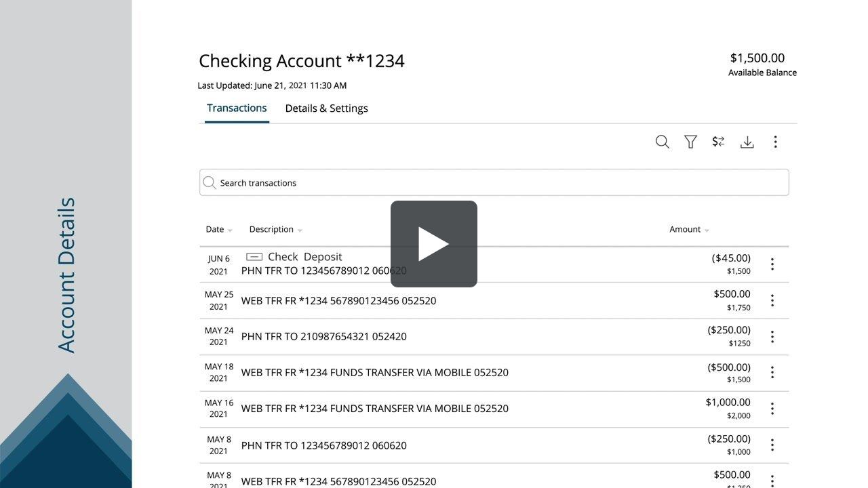868x488 pixels.
Task: Click the check icon beside Check Deposit
Action: pos(254,257)
